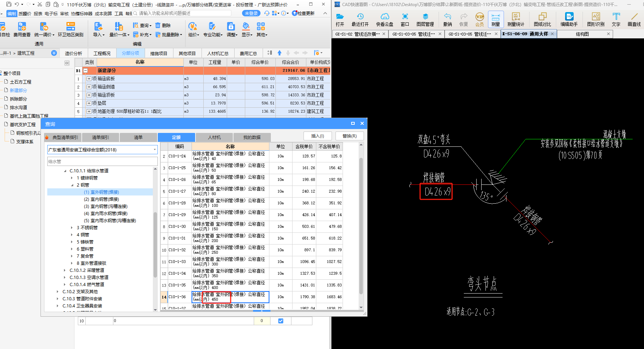
Task: Click the function search box 请输入功能名称
Action: click(x=182, y=13)
